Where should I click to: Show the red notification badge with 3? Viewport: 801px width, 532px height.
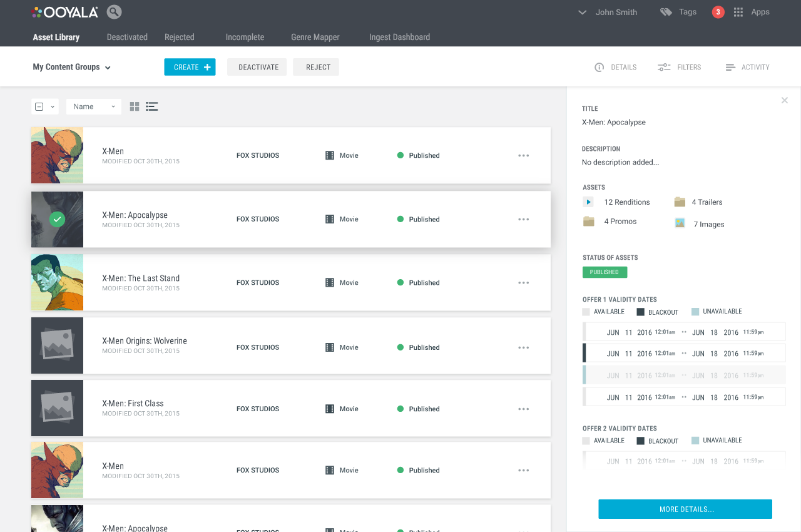pos(718,12)
